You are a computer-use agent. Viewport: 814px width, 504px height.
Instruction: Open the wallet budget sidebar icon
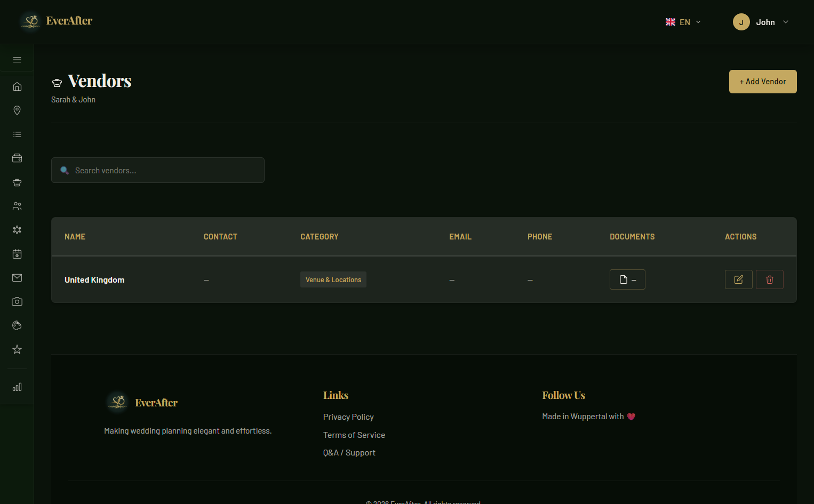[x=17, y=158]
